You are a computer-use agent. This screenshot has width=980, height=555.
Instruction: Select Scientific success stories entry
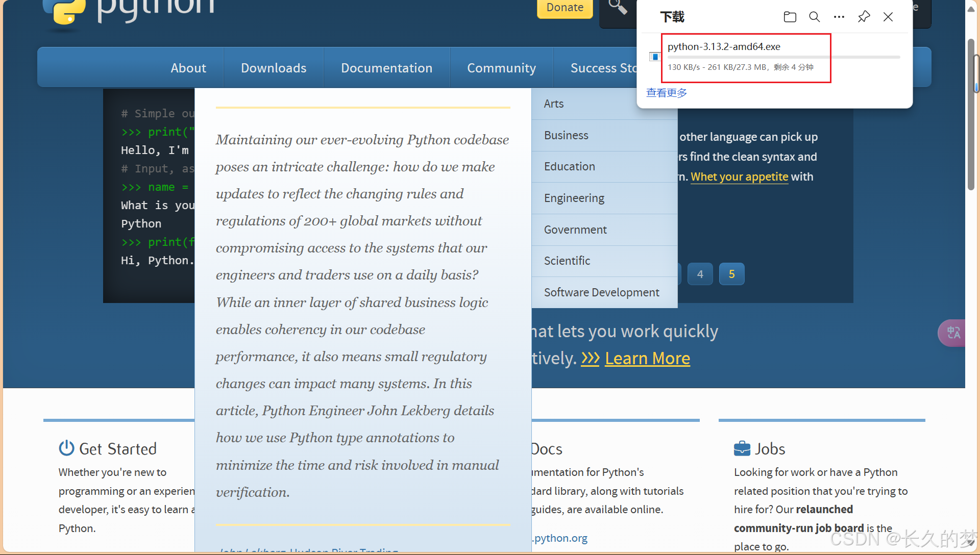(567, 261)
